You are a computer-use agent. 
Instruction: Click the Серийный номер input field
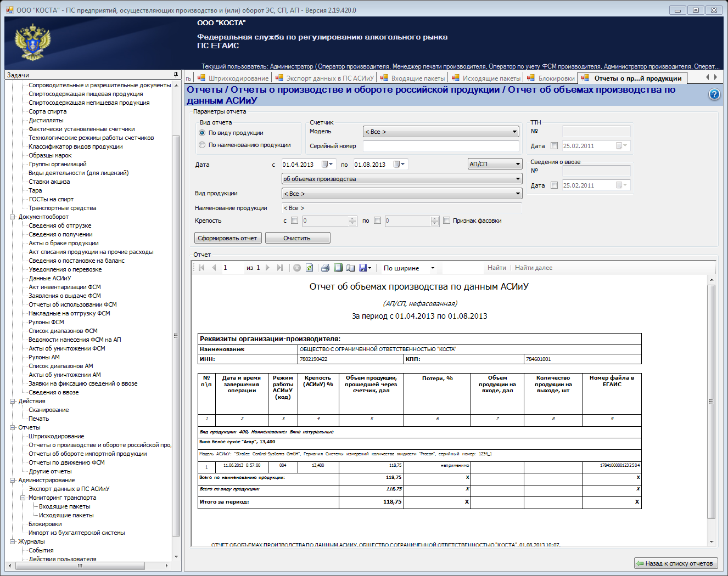click(x=441, y=146)
